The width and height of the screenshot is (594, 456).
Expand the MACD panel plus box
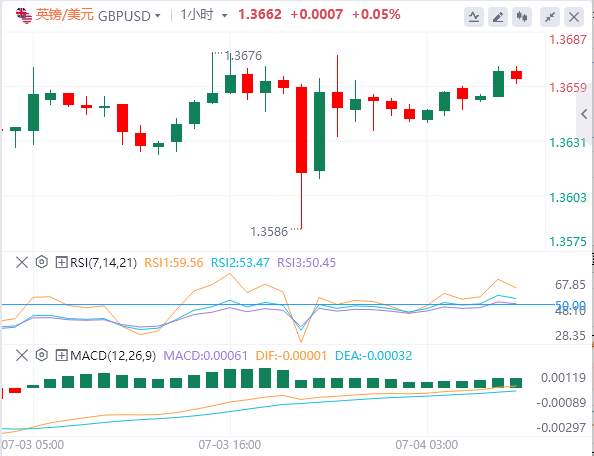click(x=61, y=356)
